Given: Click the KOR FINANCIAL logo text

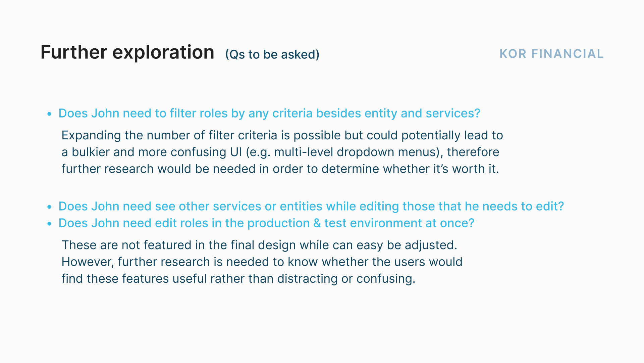Looking at the screenshot, I should point(551,54).
